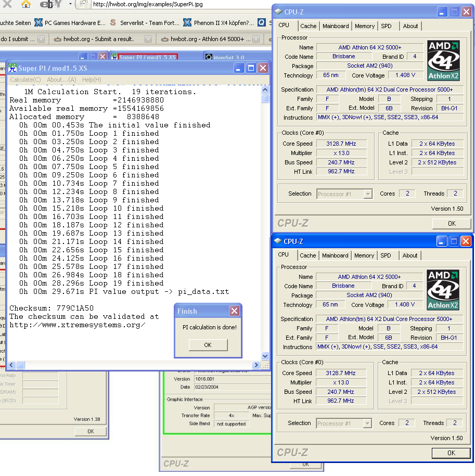Switch to About tab in bottom CPU-Z
The height and width of the screenshot is (476, 475).
coord(410,255)
